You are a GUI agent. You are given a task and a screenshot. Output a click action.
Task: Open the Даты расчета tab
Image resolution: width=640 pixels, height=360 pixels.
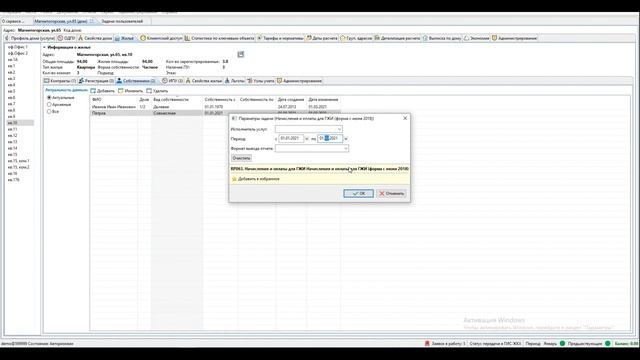click(322, 38)
